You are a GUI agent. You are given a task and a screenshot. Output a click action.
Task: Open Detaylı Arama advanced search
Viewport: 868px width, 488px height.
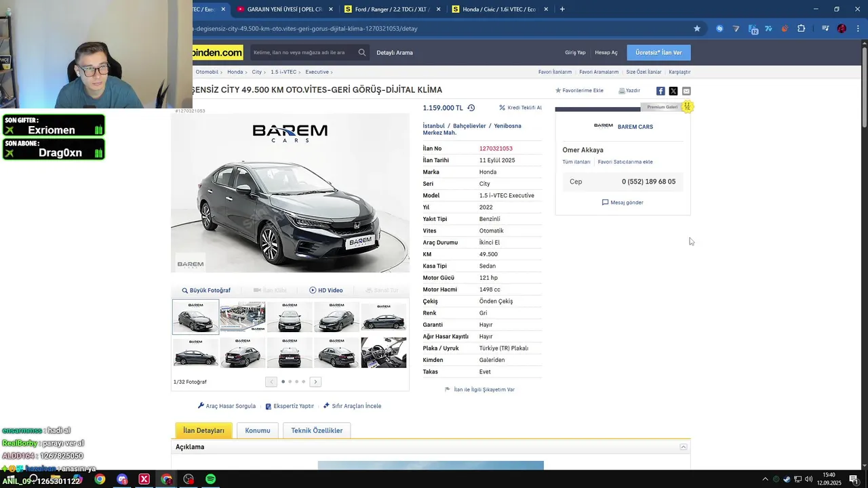pyautogui.click(x=395, y=52)
